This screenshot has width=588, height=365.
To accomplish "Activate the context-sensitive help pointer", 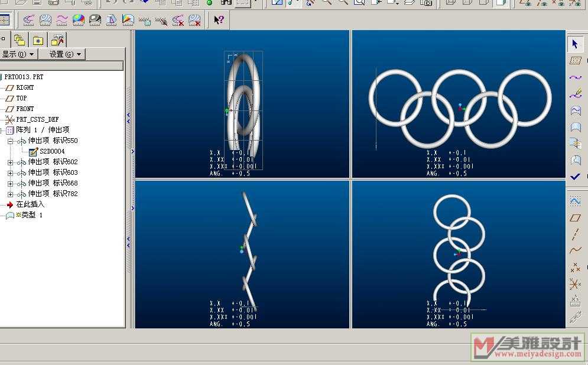I will (219, 19).
